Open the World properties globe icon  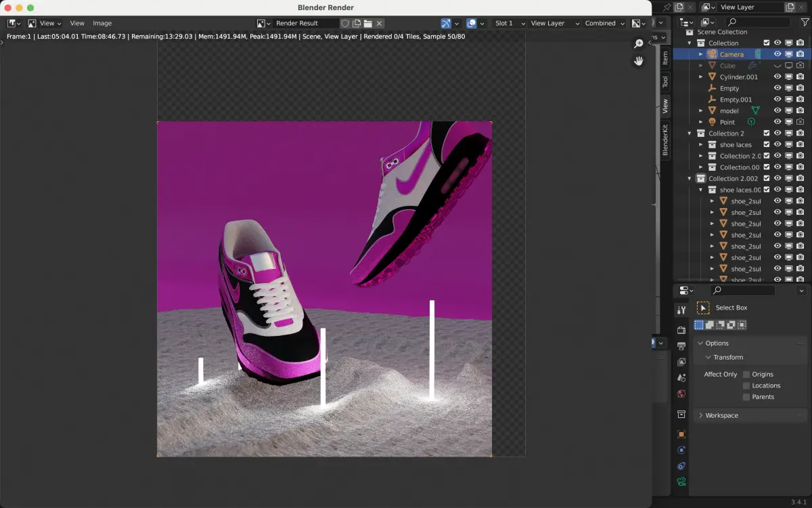click(x=681, y=394)
